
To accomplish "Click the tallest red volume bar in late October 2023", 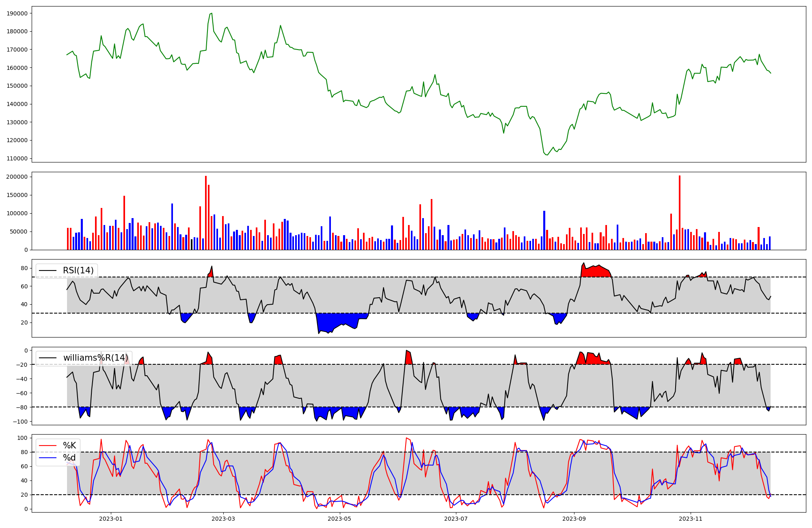I will [680, 213].
